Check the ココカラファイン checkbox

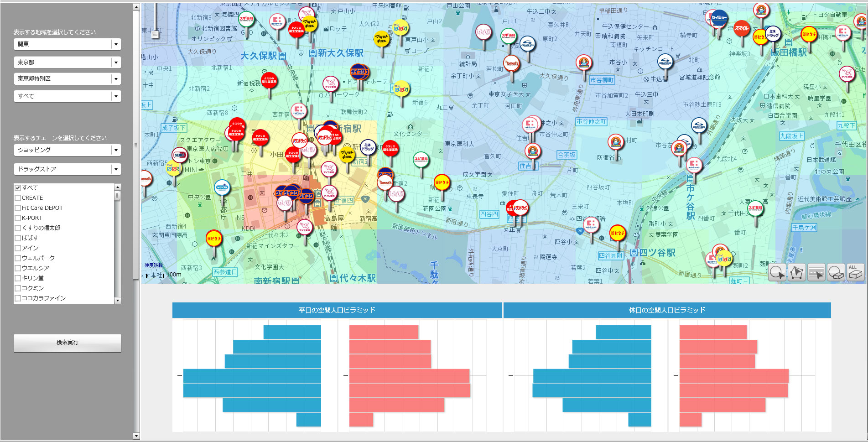point(18,298)
